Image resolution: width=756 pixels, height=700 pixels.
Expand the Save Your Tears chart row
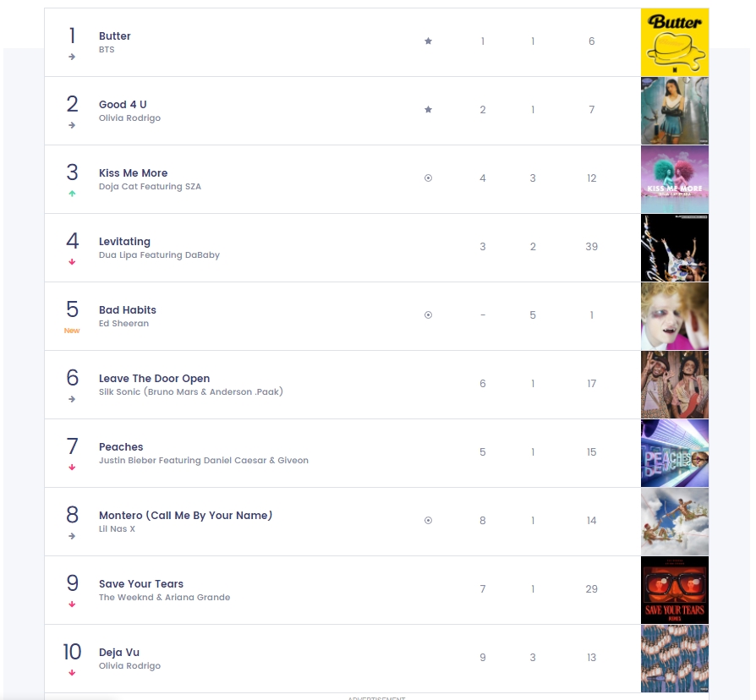376,590
